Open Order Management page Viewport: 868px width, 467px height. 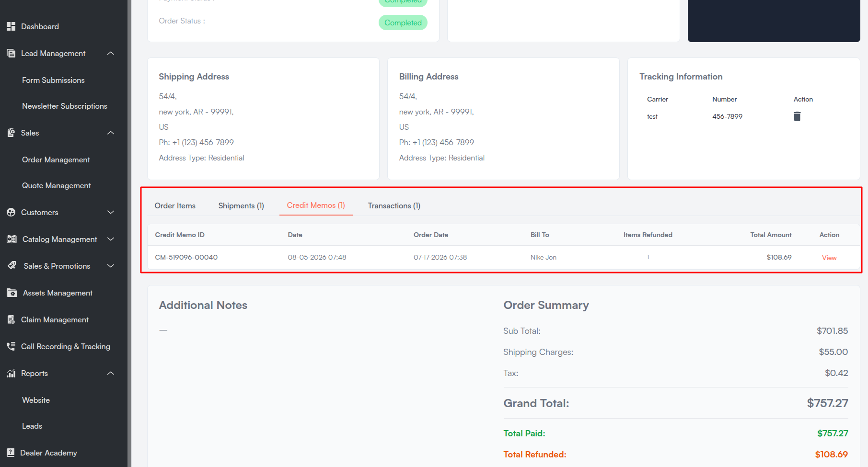56,159
